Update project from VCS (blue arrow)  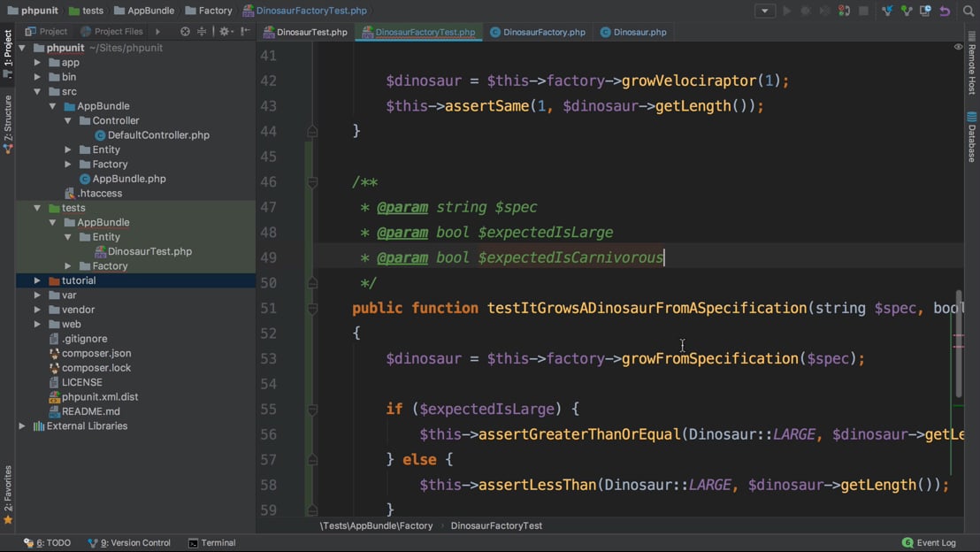click(x=887, y=11)
